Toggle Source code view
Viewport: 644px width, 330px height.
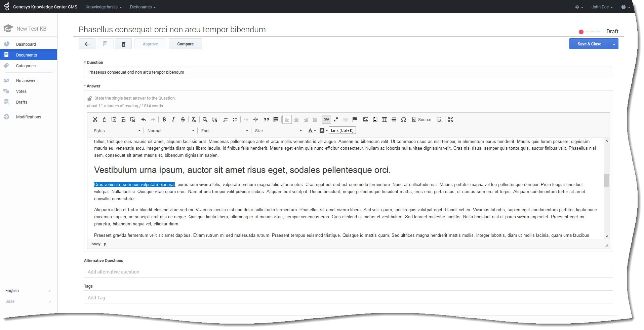[421, 119]
